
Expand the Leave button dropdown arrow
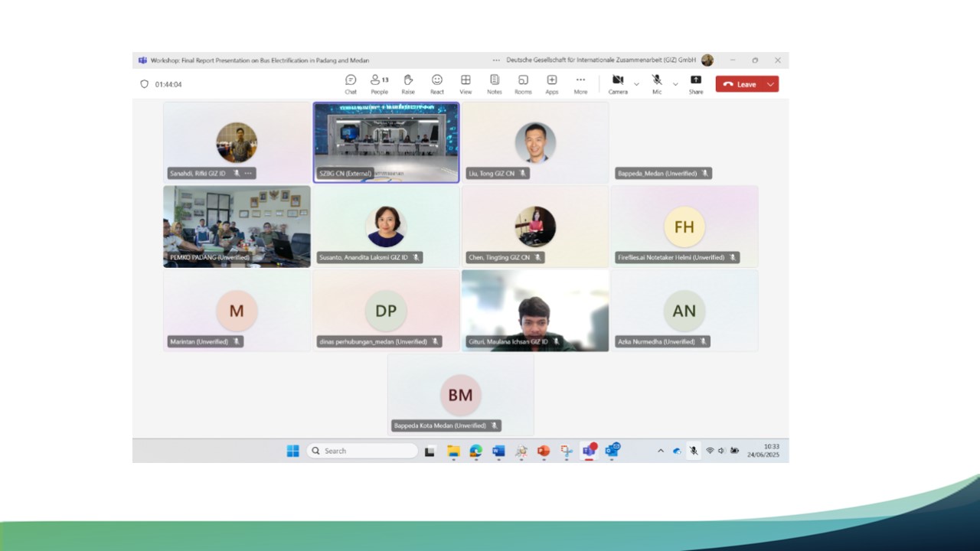pyautogui.click(x=770, y=84)
